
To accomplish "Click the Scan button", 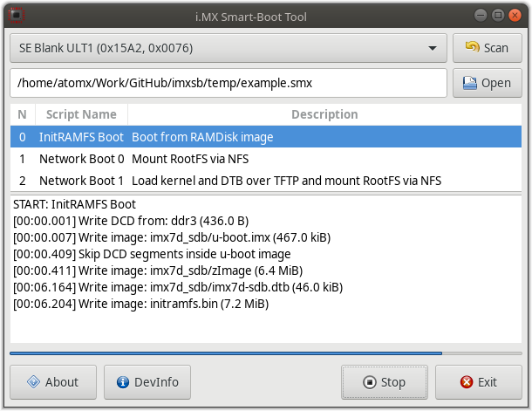I will (x=488, y=48).
